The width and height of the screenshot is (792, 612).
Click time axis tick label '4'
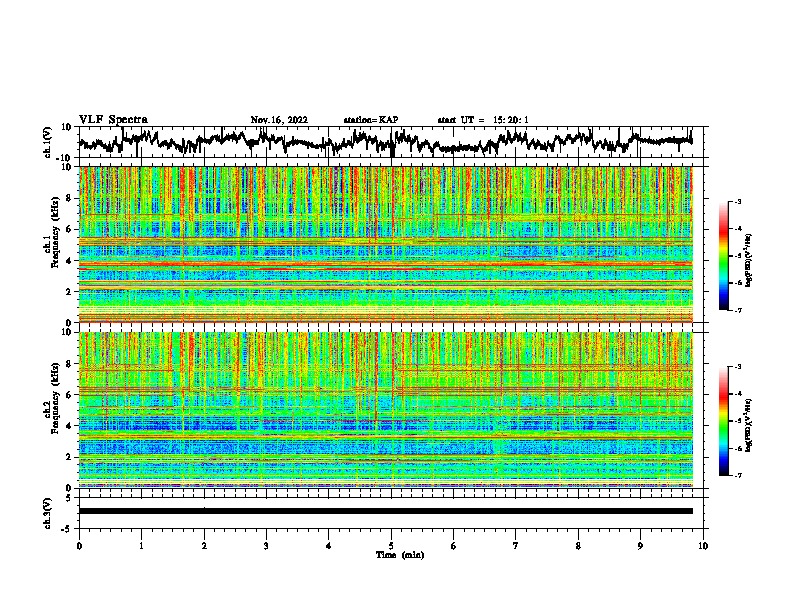329,546
